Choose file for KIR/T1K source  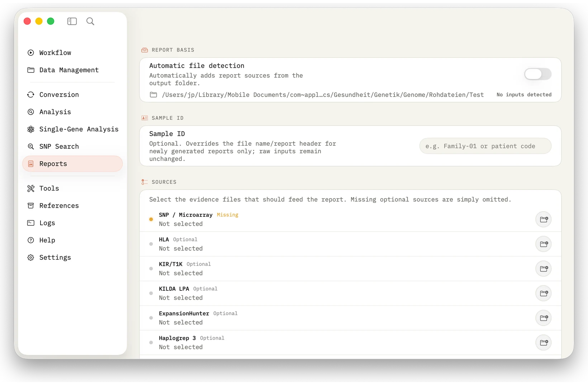(544, 269)
